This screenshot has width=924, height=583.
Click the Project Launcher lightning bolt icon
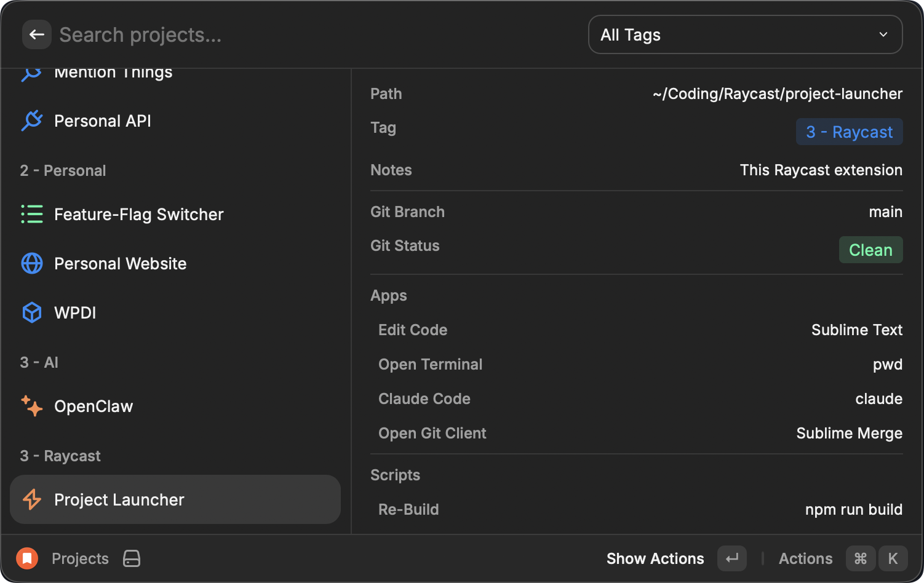tap(31, 499)
